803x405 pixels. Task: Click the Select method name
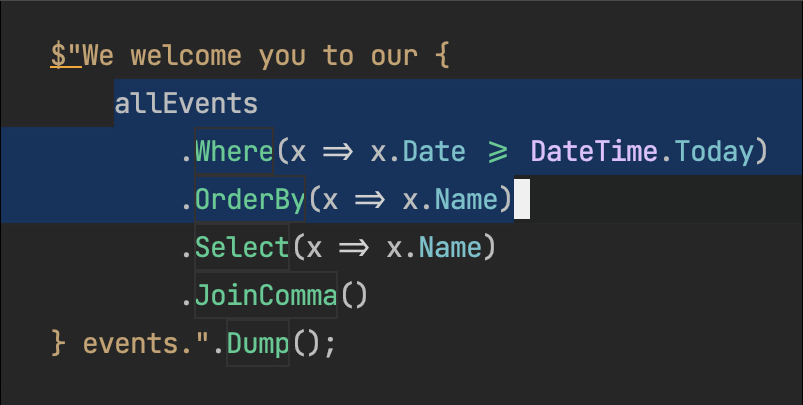pos(242,247)
